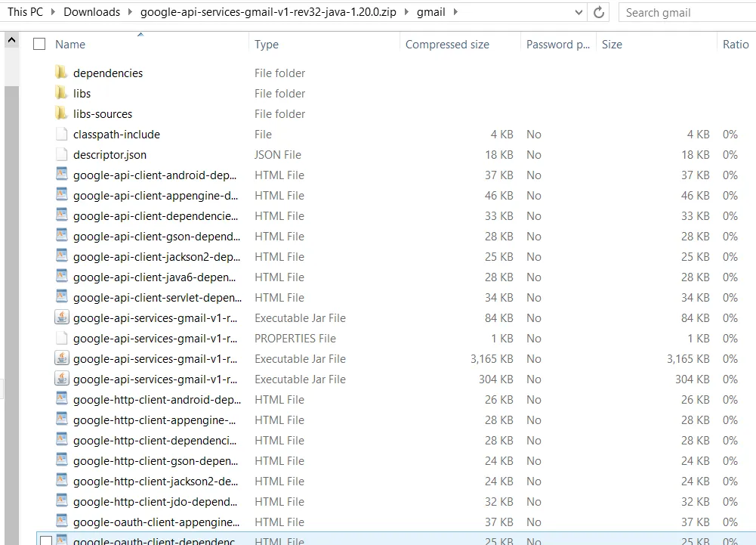Select the classpath-include file name
Screen dimensions: 756x545
116,135
